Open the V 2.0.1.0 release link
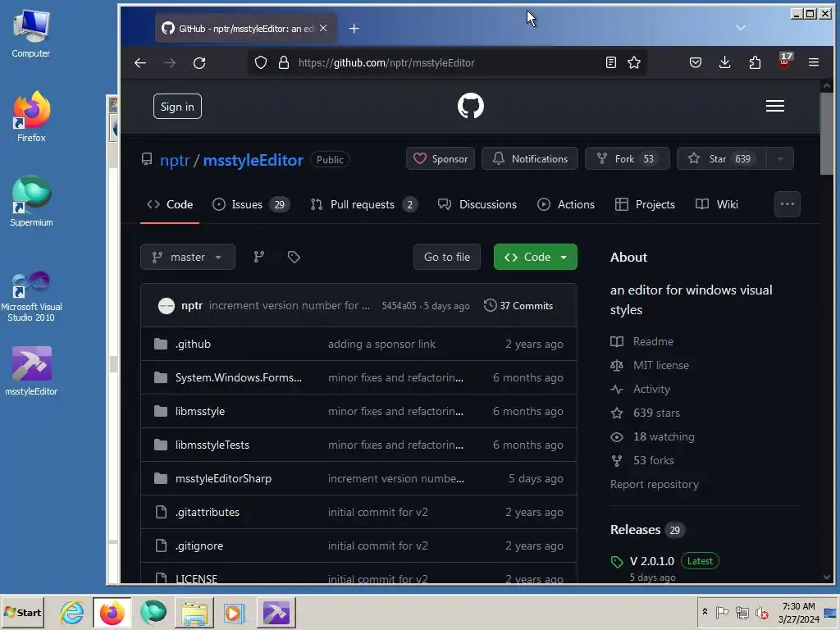 (x=652, y=561)
